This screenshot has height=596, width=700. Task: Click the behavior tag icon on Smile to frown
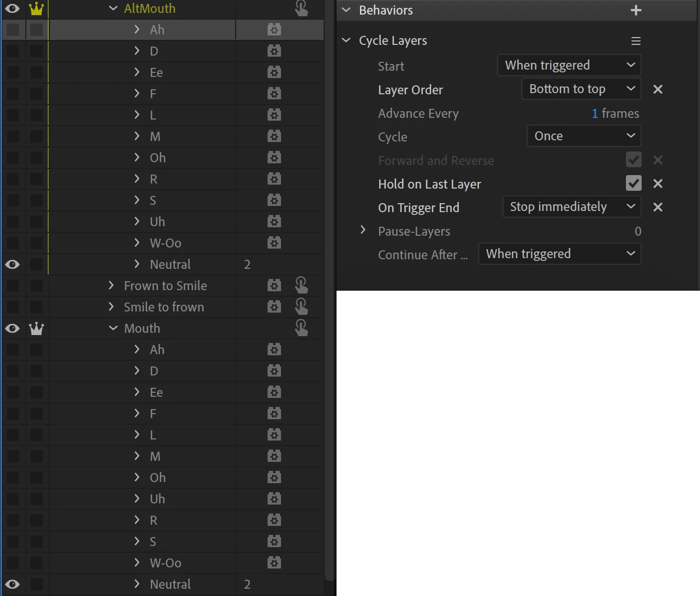274,307
